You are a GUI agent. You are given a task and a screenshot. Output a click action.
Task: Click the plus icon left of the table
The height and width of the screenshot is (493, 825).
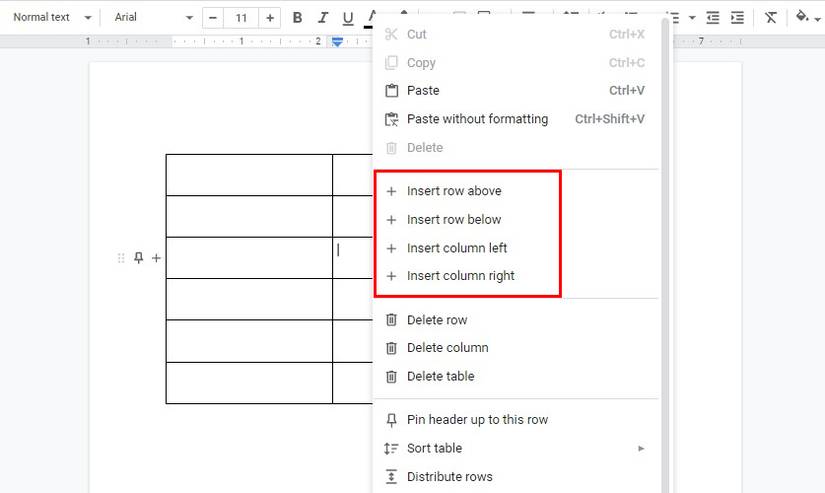click(156, 258)
